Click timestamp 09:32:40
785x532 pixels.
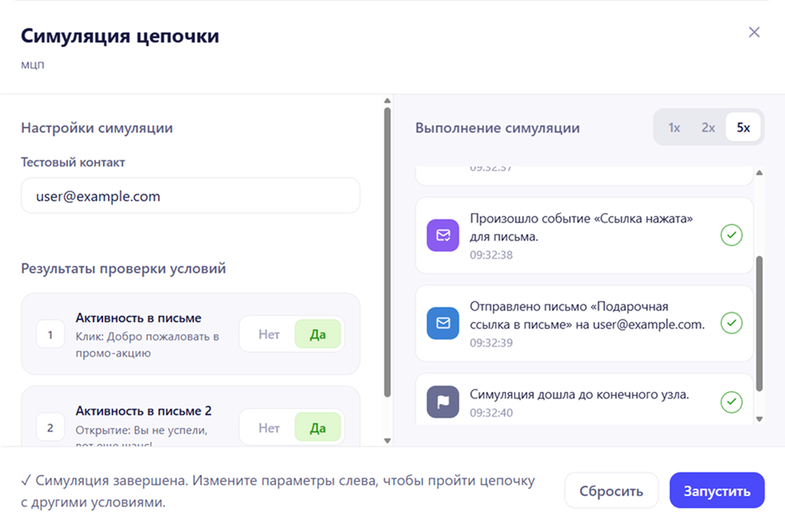(x=491, y=413)
